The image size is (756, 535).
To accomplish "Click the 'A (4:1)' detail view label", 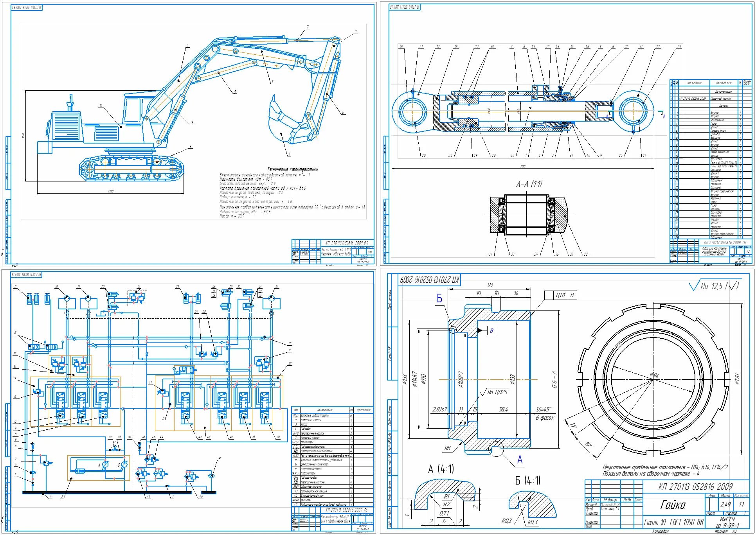I will pos(441,469).
